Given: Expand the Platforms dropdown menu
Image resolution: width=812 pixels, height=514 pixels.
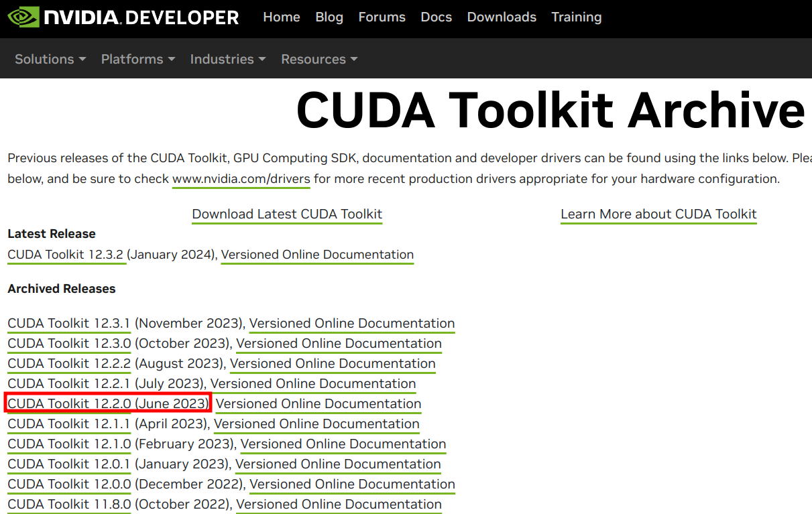Looking at the screenshot, I should (138, 59).
